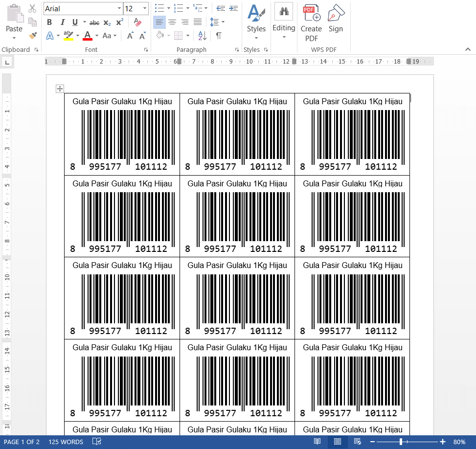Click the Sort A-Z icon
Viewport: 476px width, 449px height.
202,36
